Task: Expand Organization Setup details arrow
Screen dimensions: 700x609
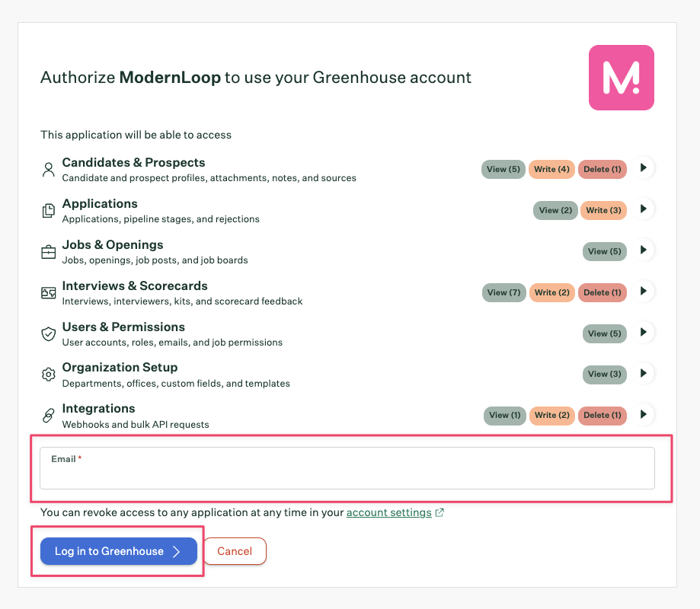Action: (x=644, y=373)
